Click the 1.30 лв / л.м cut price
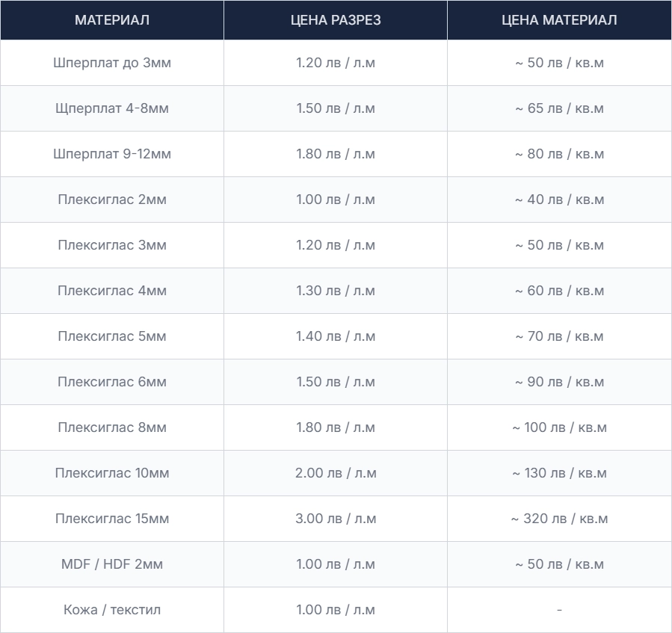672x633 pixels. [x=336, y=291]
